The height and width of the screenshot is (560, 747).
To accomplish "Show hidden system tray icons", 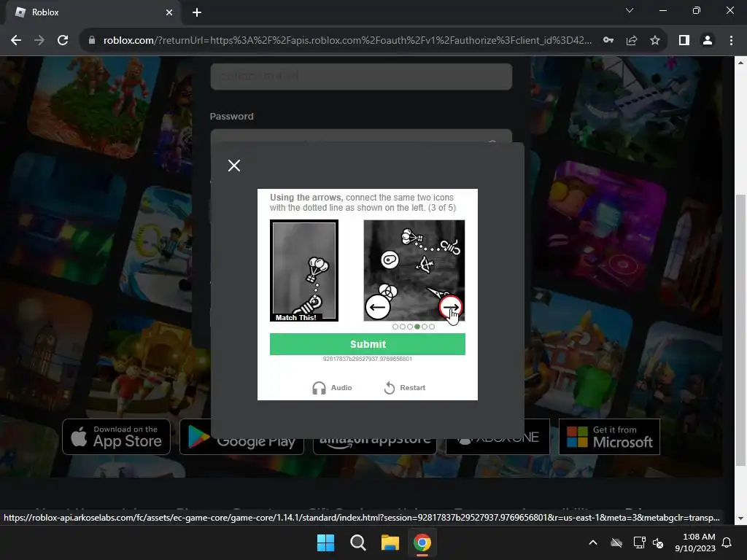I will pos(592,542).
